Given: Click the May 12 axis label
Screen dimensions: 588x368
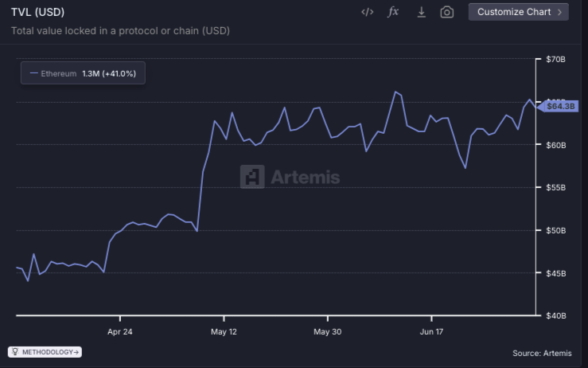Looking at the screenshot, I should pyautogui.click(x=224, y=332).
